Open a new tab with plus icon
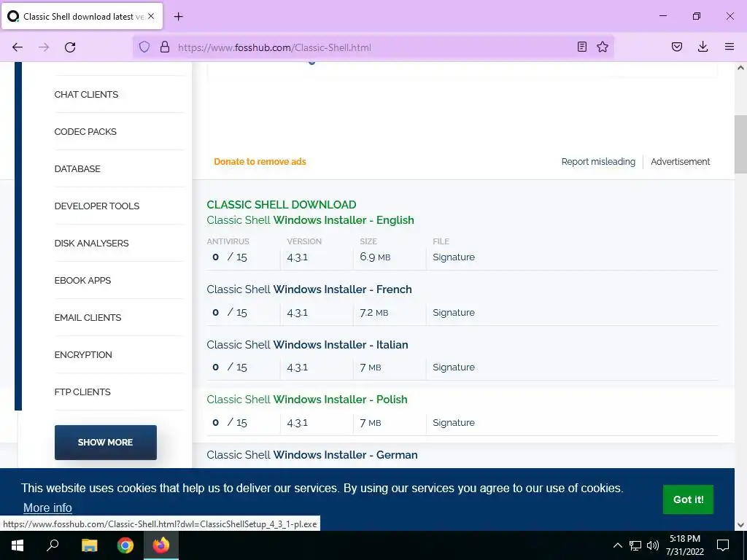 point(179,17)
